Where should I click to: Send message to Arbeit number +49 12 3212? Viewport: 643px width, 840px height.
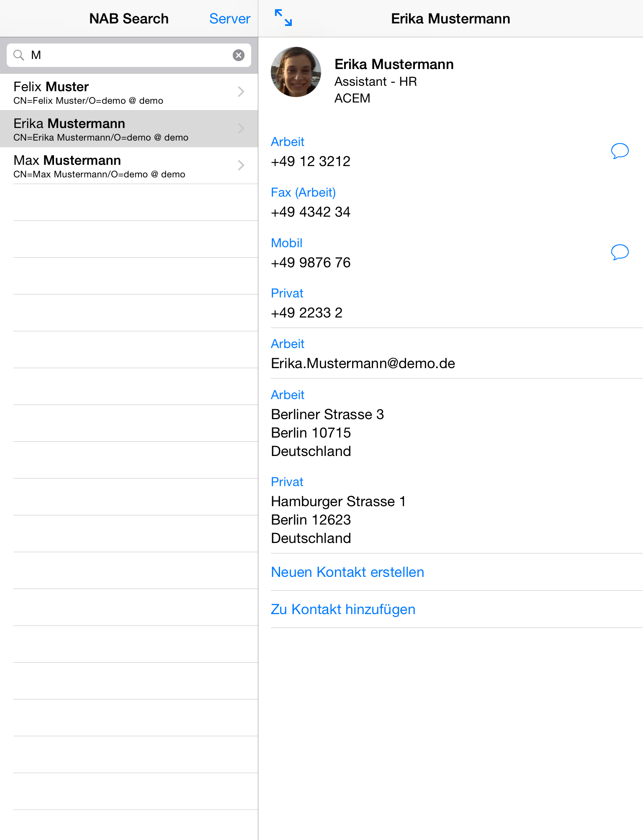pyautogui.click(x=620, y=151)
